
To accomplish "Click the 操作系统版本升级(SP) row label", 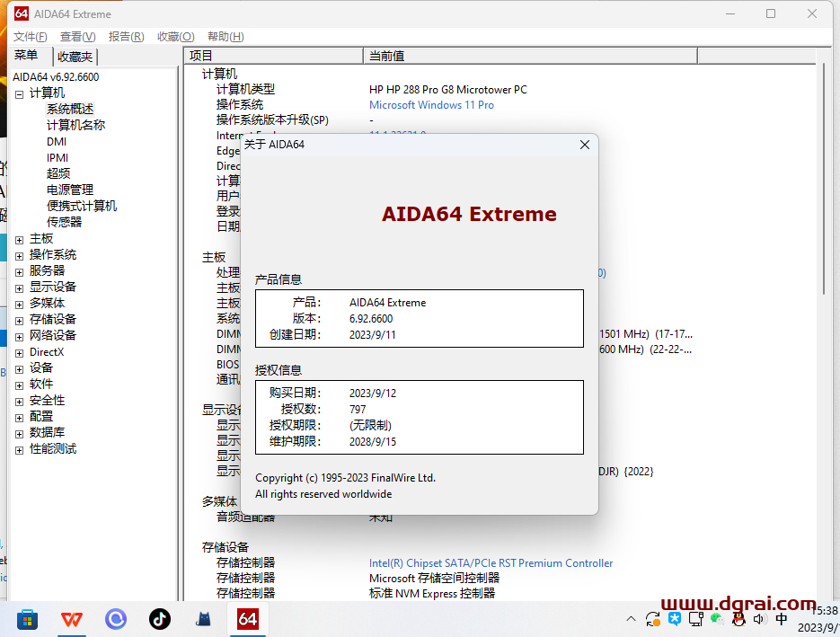I will tap(272, 120).
